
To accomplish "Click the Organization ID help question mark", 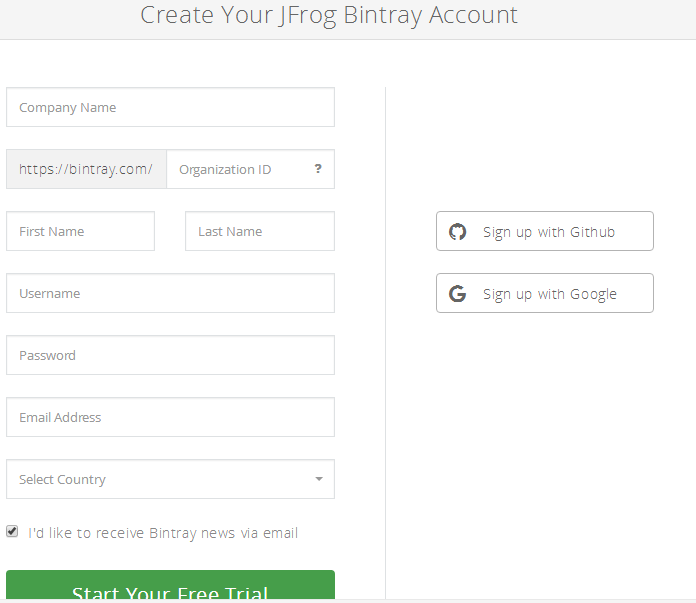I will [318, 169].
